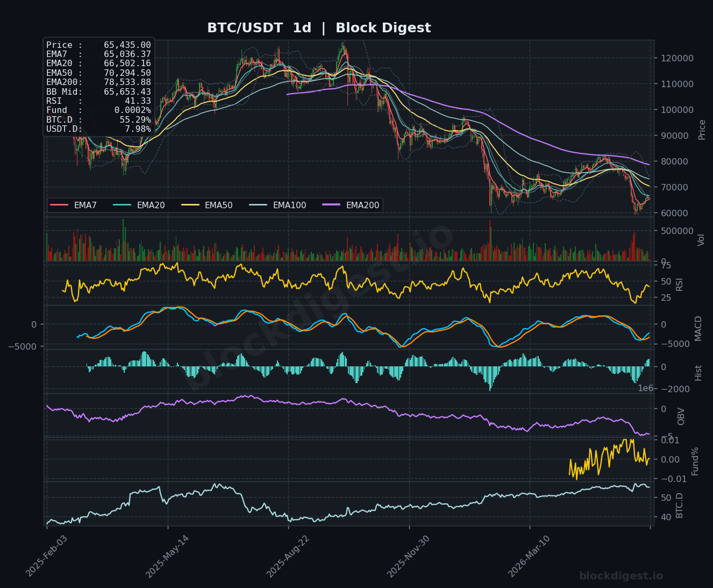Click the 80000 price axis tick

(675, 161)
